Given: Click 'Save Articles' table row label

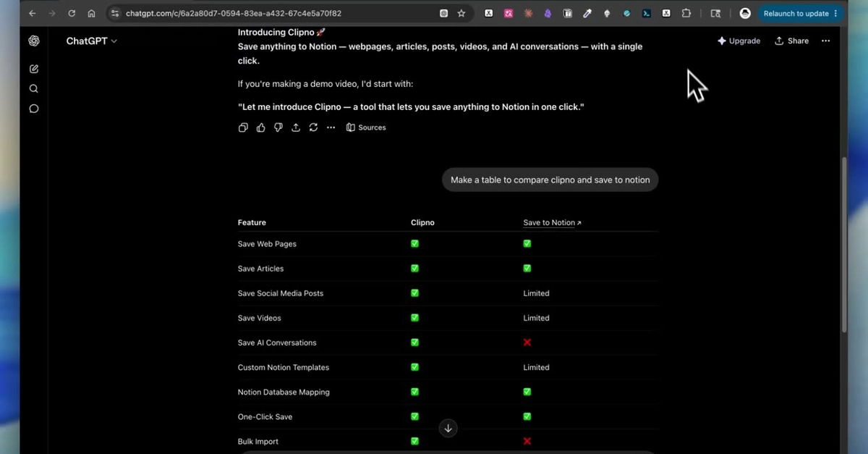Looking at the screenshot, I should click(260, 269).
